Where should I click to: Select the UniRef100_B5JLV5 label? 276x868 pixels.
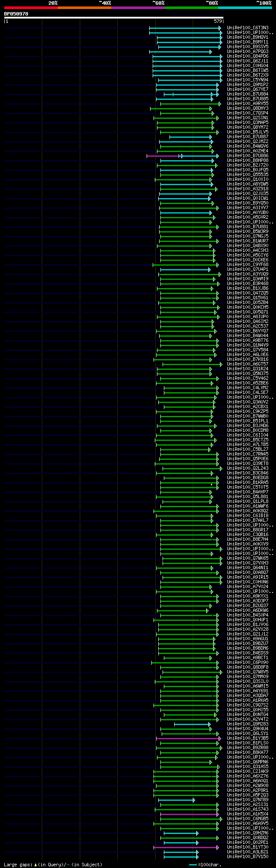click(248, 132)
